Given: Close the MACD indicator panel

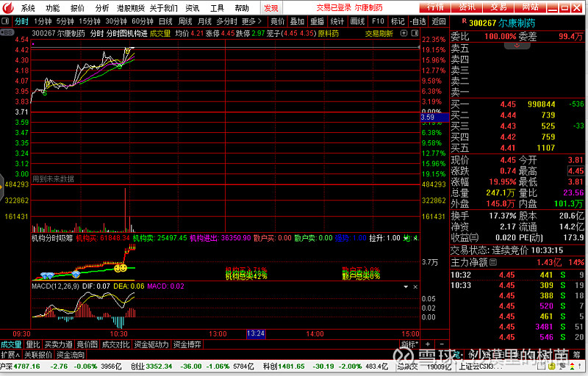Looking at the screenshot, I should point(415,287).
